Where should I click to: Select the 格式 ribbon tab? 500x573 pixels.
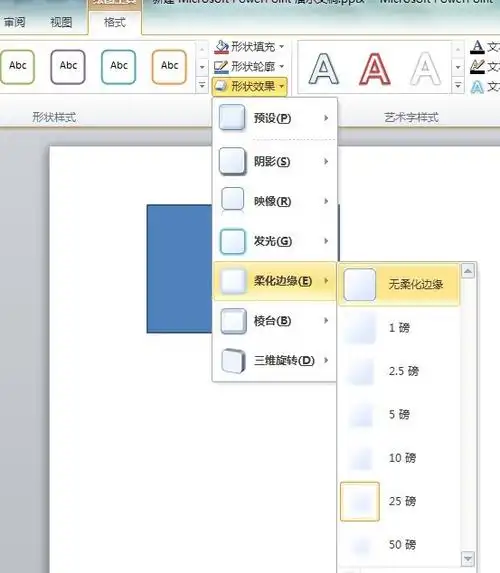coord(115,22)
